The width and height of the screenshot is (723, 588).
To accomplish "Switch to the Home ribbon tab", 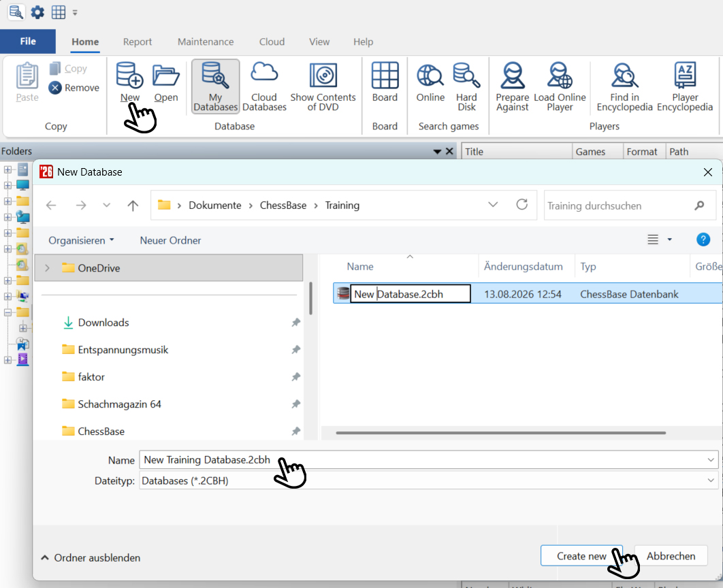I will [x=85, y=42].
